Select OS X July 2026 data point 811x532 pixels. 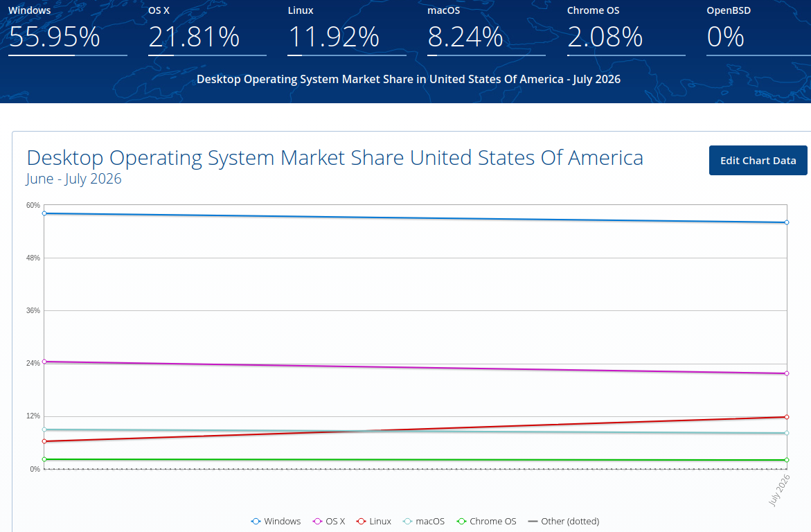tap(787, 373)
